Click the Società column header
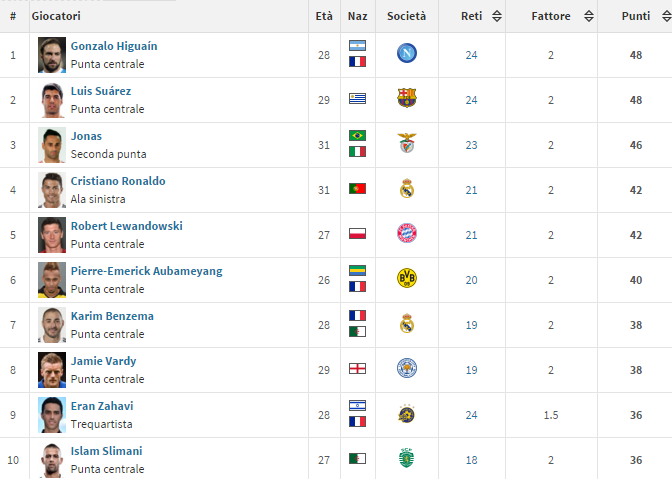This screenshot has width=672, height=479. click(x=406, y=16)
